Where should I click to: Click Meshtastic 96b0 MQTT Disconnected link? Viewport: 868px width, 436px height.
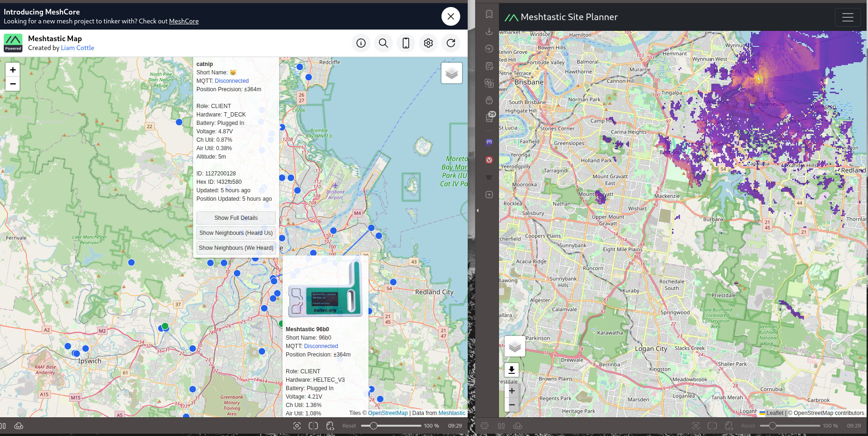(321, 346)
